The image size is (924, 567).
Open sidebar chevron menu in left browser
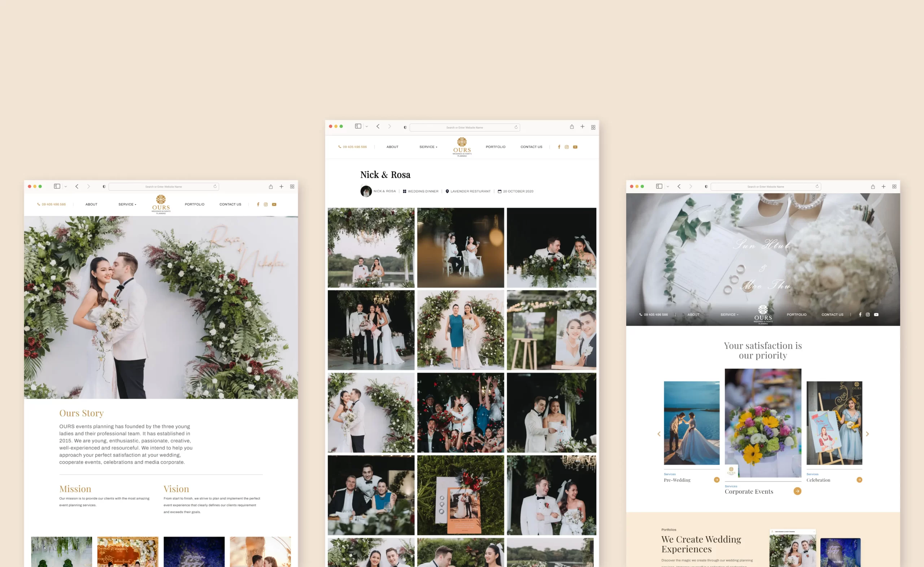coord(66,186)
